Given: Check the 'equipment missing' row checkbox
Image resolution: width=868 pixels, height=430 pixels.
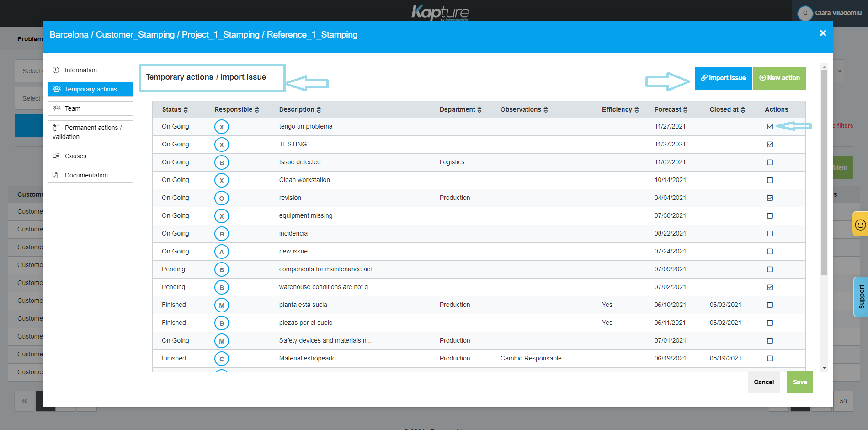Looking at the screenshot, I should (770, 216).
